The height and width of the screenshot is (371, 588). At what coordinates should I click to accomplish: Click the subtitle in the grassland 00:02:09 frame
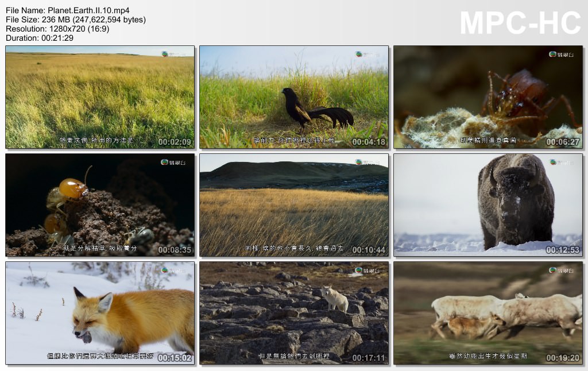(96, 140)
